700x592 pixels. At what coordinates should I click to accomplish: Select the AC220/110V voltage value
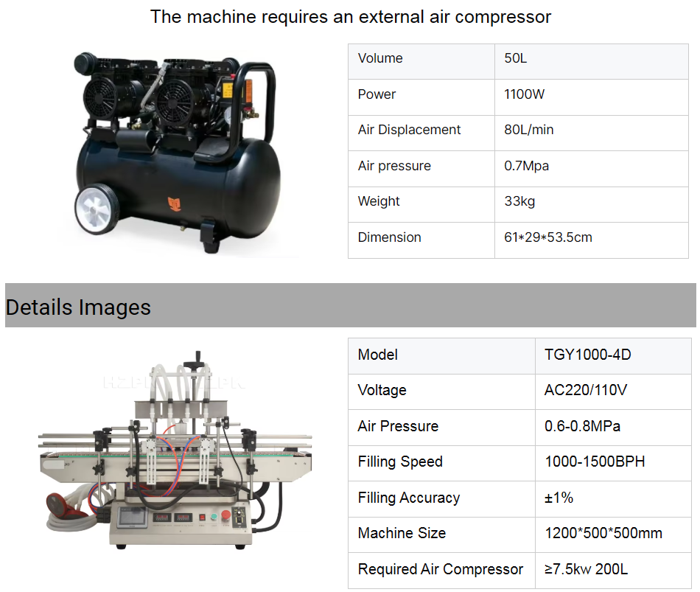pyautogui.click(x=585, y=390)
